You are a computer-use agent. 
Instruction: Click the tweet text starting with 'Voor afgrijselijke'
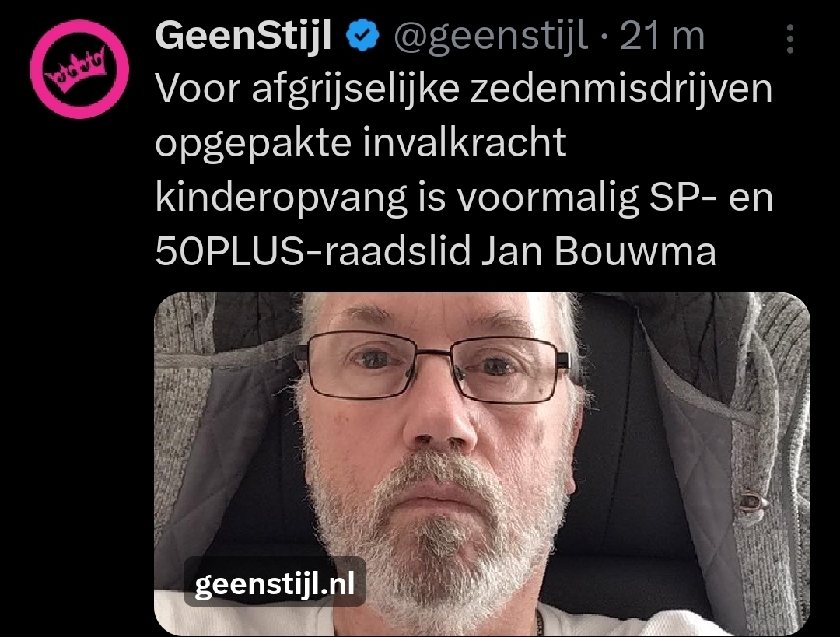point(464,170)
